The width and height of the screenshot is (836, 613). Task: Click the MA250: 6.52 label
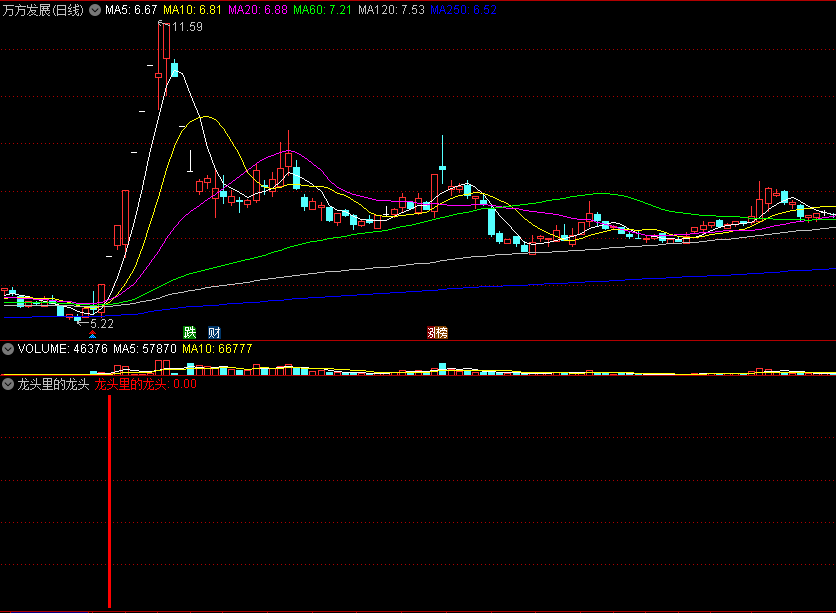[x=463, y=10]
